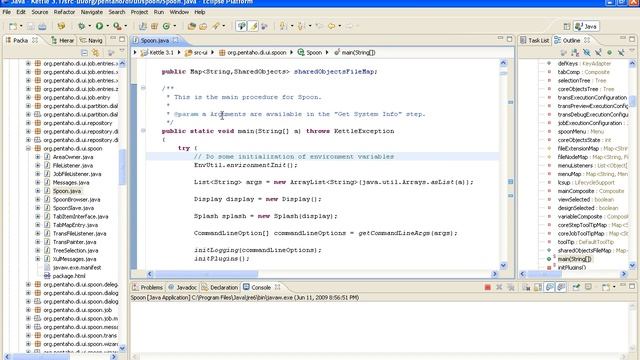The height and width of the screenshot is (360, 640).
Task: Toggle Link with Editor in the Package Explorer
Action: (96, 53)
